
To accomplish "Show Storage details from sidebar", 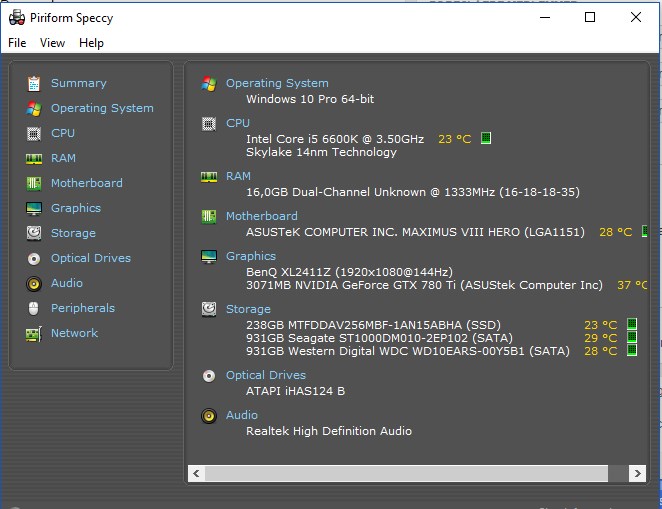I will [73, 233].
